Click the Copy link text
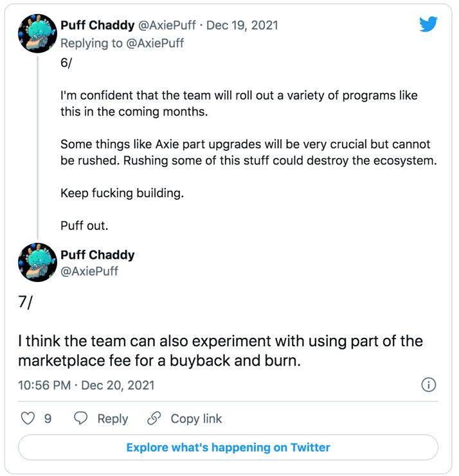This screenshot has height=476, width=459. pos(196,419)
